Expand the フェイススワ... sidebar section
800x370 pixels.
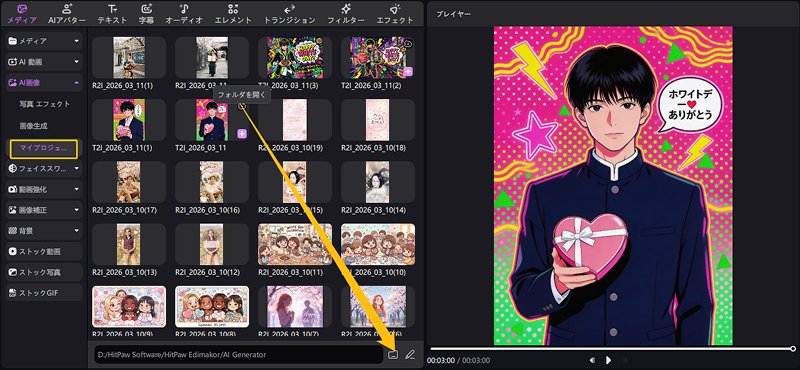tap(44, 168)
